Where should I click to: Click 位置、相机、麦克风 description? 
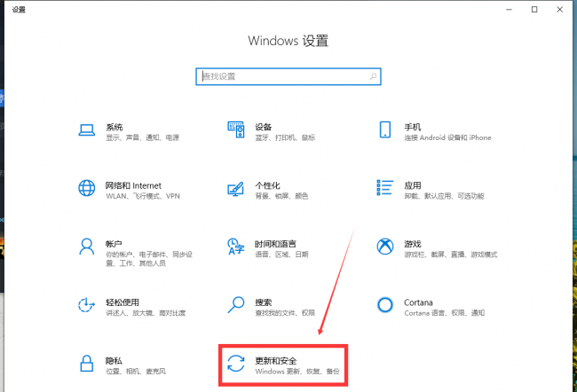pos(136,372)
